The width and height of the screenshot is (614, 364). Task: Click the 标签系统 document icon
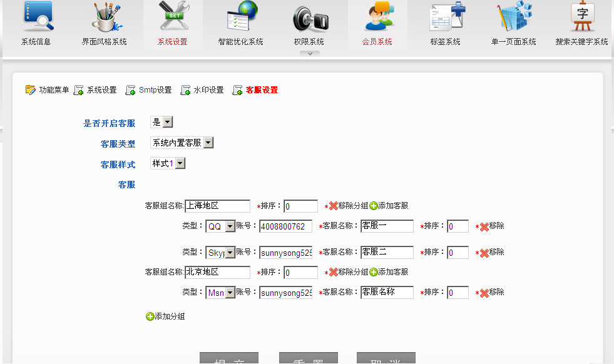tap(446, 18)
